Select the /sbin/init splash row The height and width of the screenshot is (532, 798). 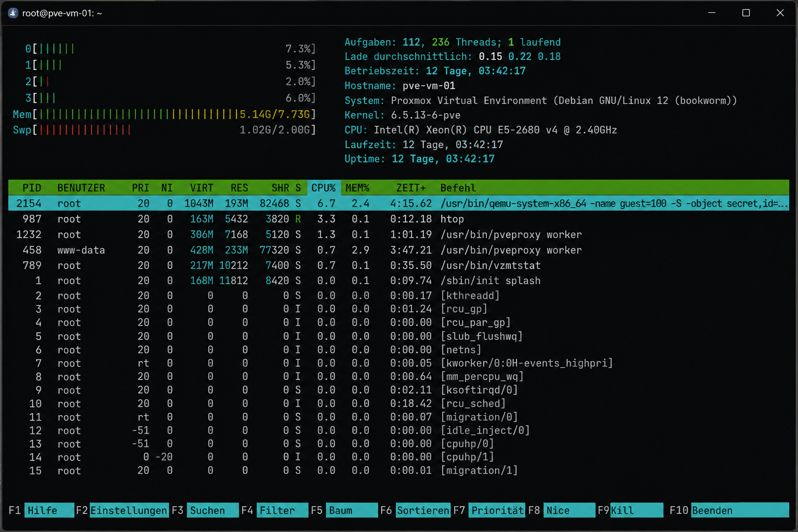point(398,281)
